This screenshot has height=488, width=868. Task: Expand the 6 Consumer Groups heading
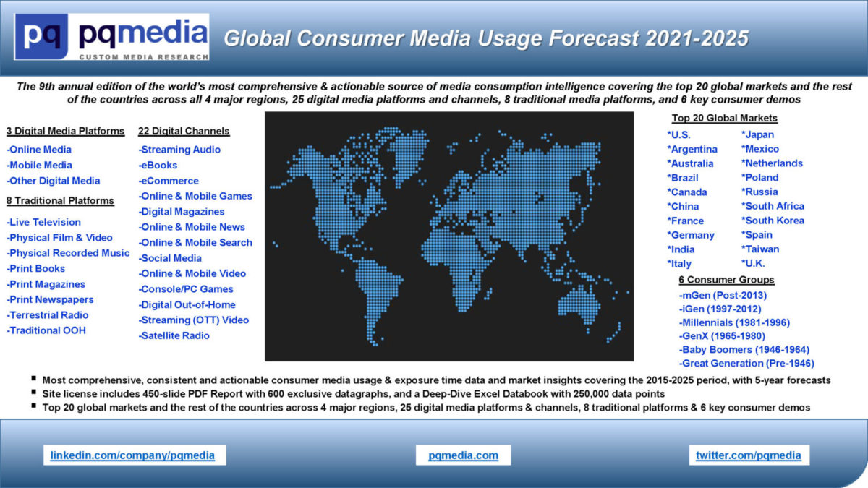point(727,279)
